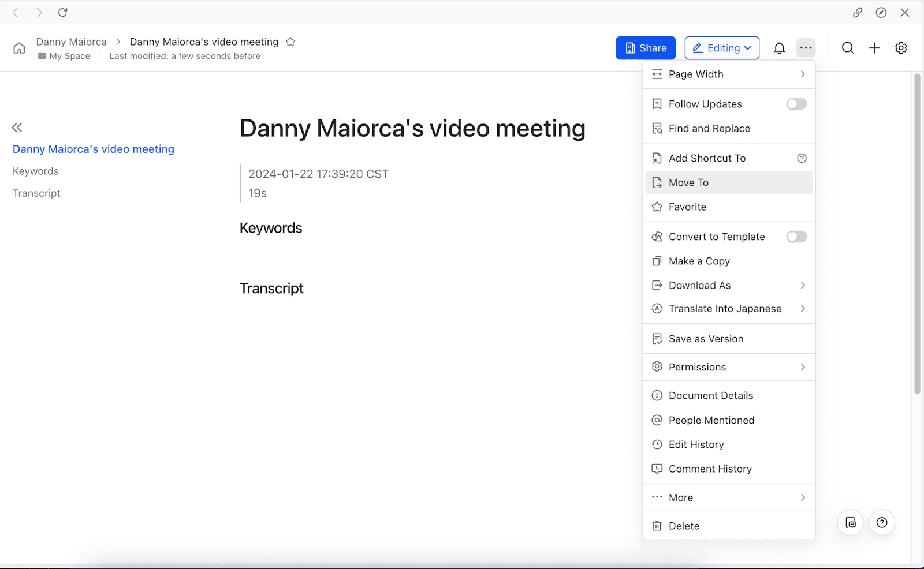Click the People Mentioned at-sign icon
The height and width of the screenshot is (569, 924).
(657, 420)
